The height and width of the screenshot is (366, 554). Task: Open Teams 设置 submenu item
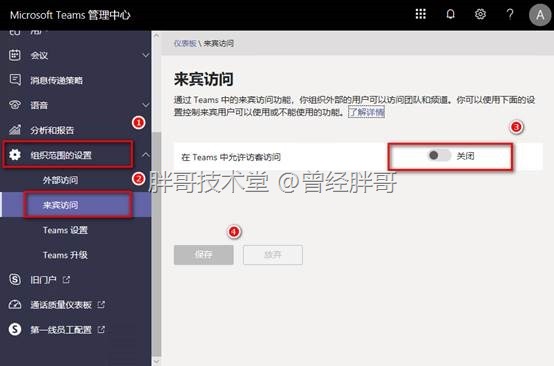pyautogui.click(x=65, y=230)
